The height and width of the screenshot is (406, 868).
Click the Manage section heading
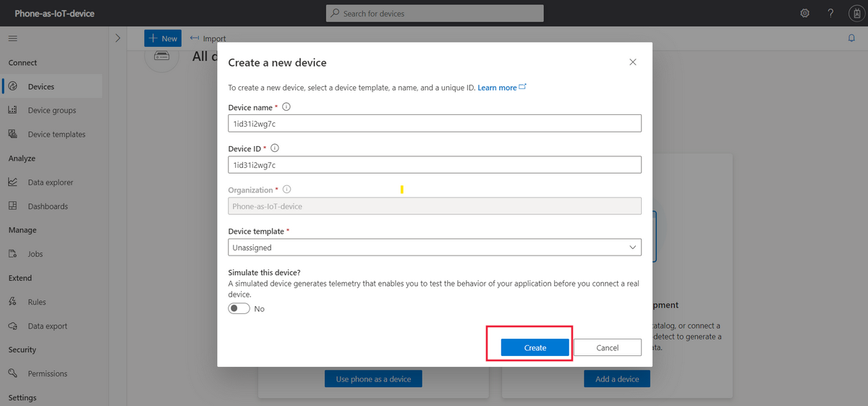pyautogui.click(x=22, y=230)
